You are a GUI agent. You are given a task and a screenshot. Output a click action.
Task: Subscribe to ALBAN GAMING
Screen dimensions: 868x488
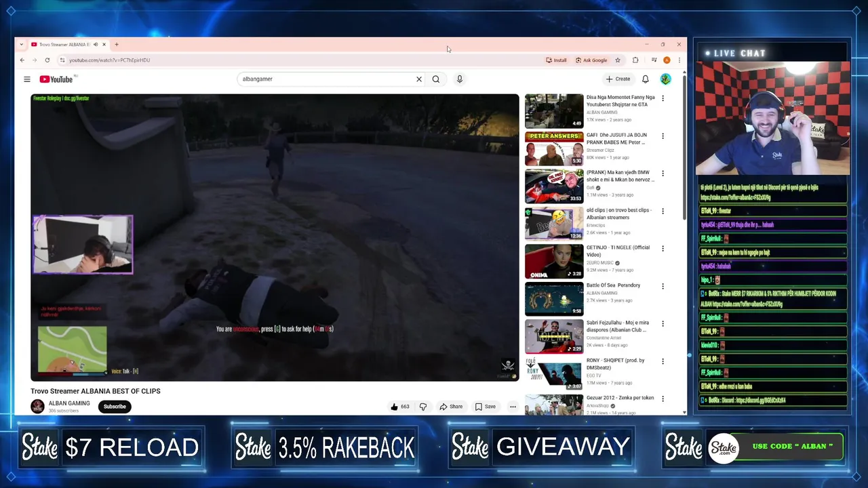pos(115,407)
